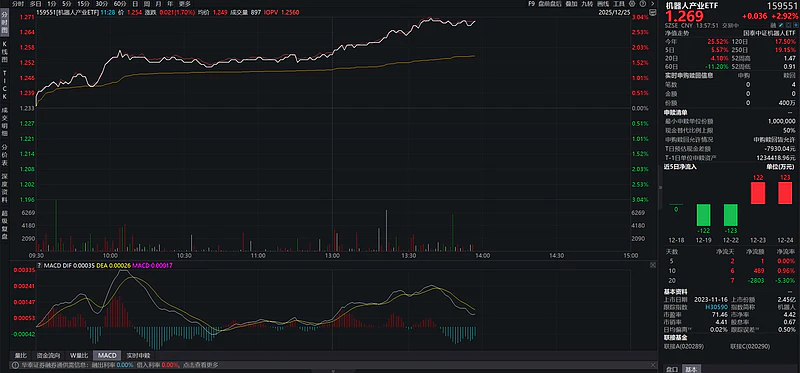The image size is (800, 373).
Task: Switch to 月 monthly chart
Action: click(158, 4)
